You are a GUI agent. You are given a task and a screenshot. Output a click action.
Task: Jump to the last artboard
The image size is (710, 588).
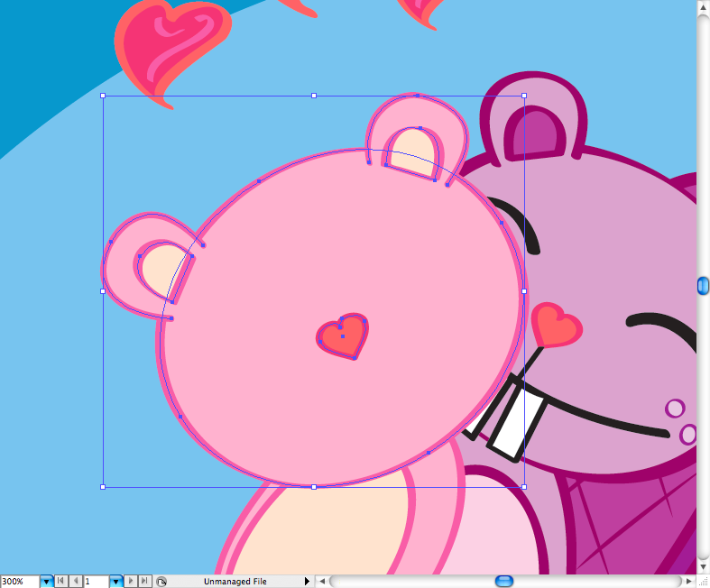[144, 582]
